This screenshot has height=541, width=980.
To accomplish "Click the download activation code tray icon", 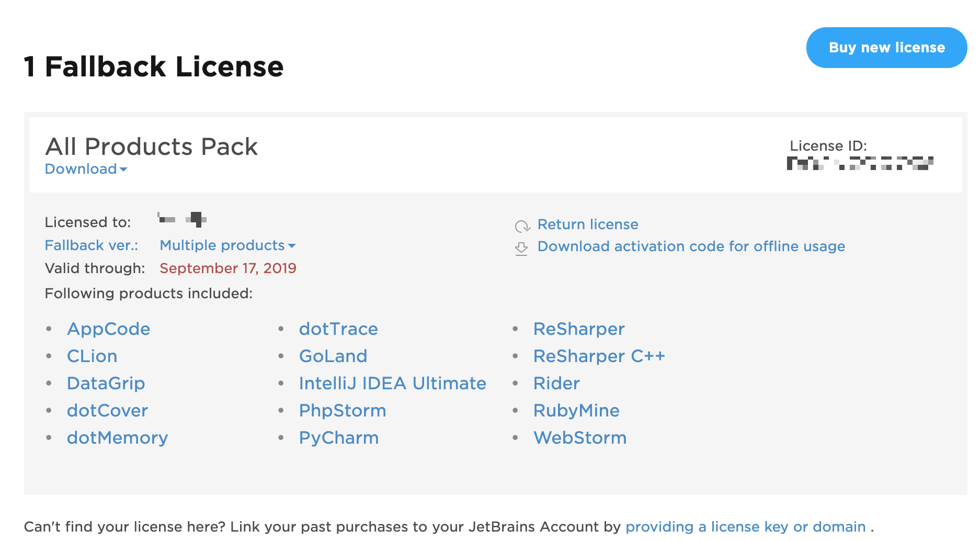I will coord(521,248).
